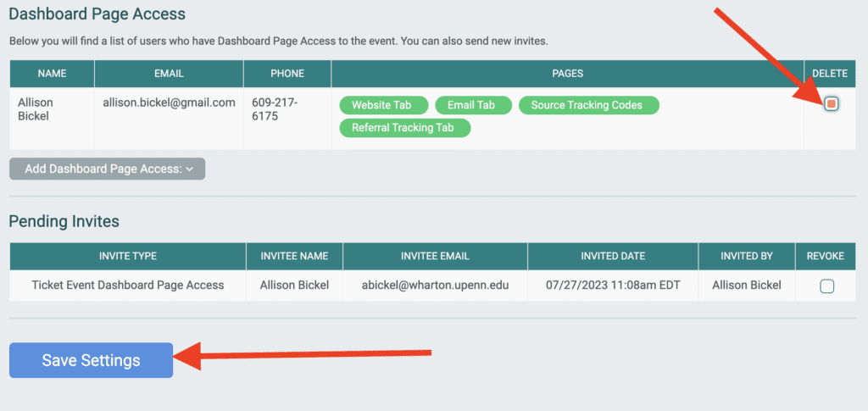Click the Save Settings button
Screen dimensions: 868x411
[x=92, y=360]
